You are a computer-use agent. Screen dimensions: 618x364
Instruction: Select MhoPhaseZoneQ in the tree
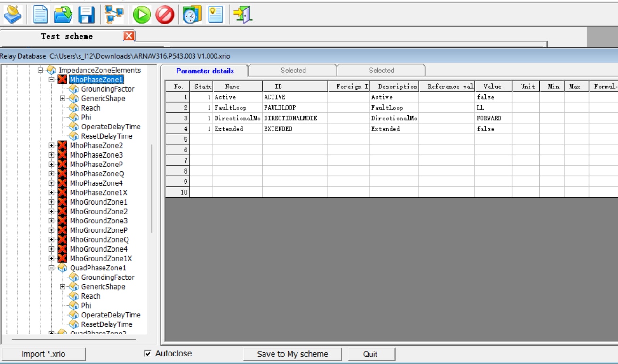(96, 174)
